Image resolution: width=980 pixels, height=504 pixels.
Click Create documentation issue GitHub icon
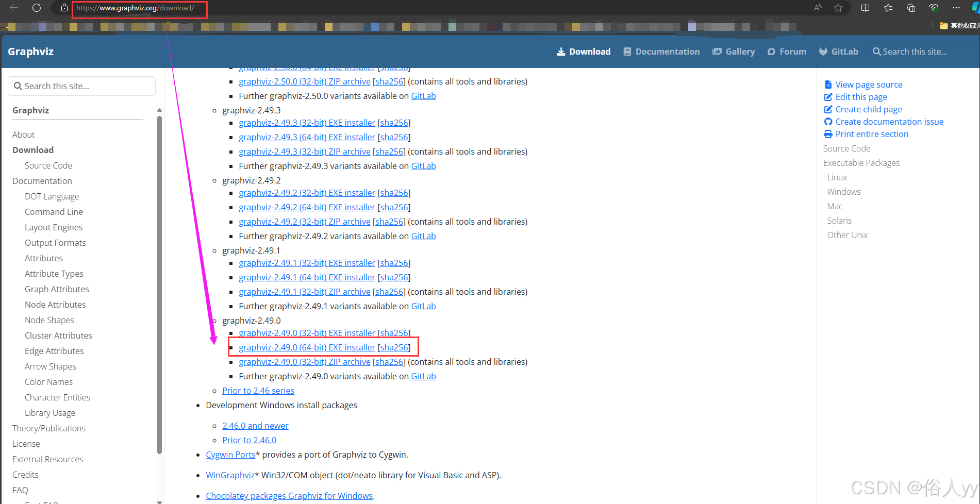(828, 122)
